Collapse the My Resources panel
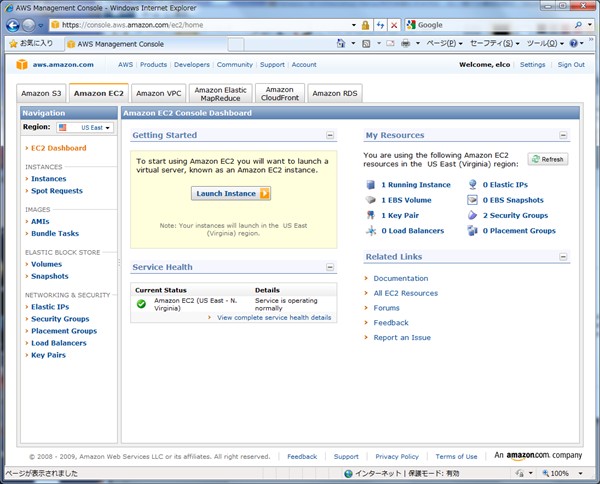Image resolution: width=600 pixels, height=484 pixels. pyautogui.click(x=563, y=135)
